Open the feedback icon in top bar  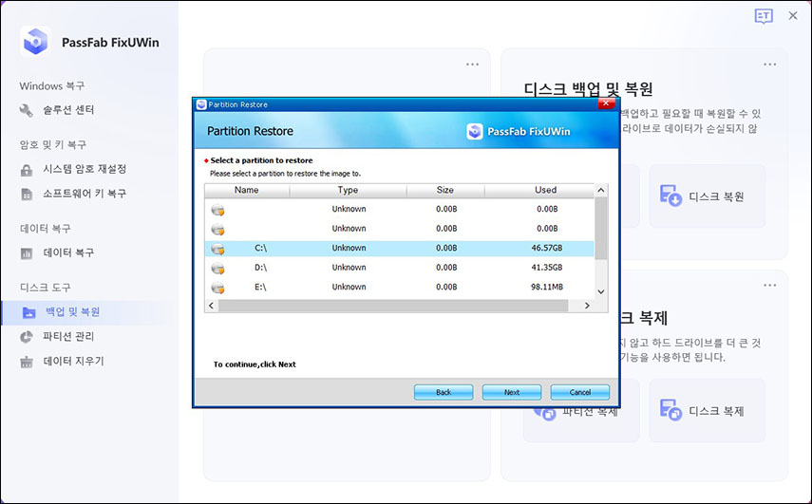(763, 16)
